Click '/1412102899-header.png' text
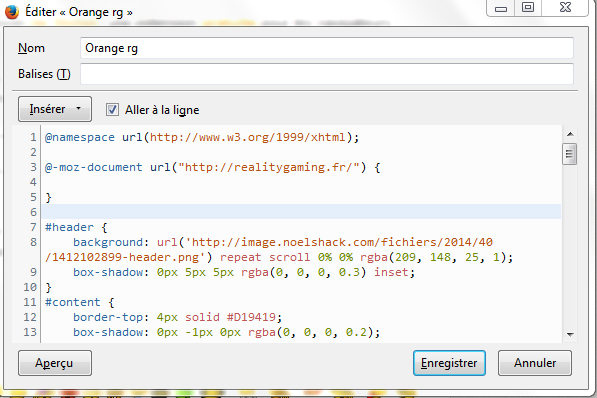The height and width of the screenshot is (398, 597). (x=125, y=257)
